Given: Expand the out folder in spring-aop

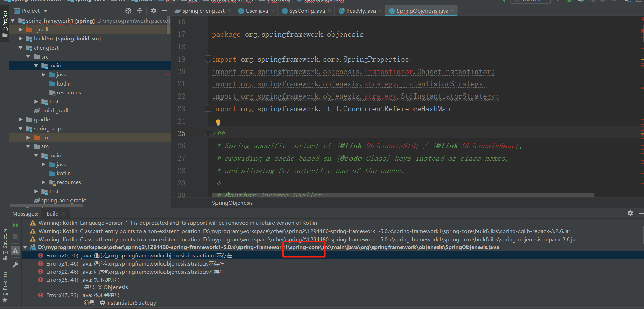Looking at the screenshot, I should 28,137.
